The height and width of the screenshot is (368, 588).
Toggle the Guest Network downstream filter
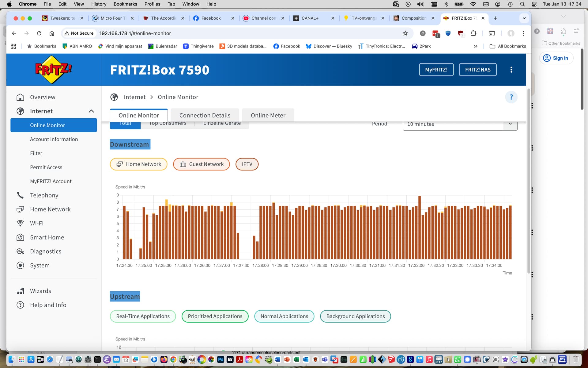click(201, 164)
